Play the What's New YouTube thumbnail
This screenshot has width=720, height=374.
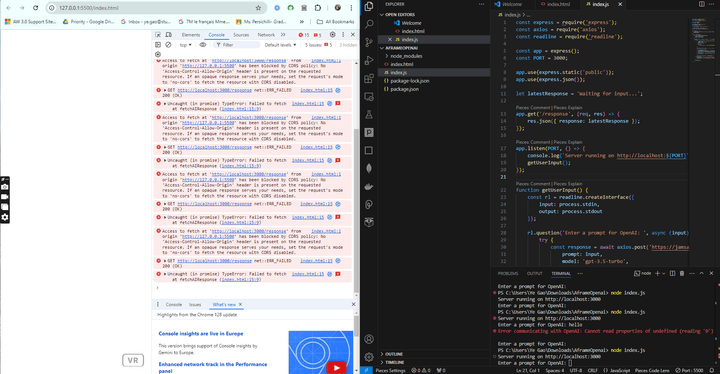click(336, 367)
